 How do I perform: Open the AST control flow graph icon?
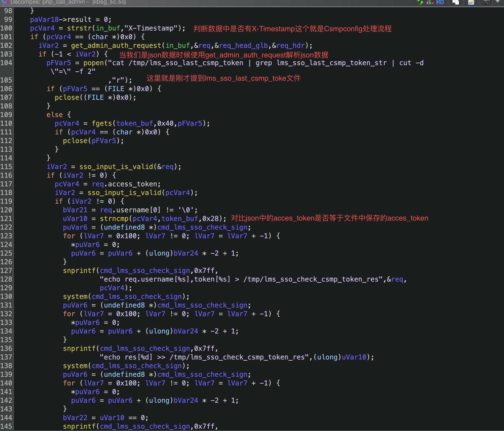click(430, 2)
